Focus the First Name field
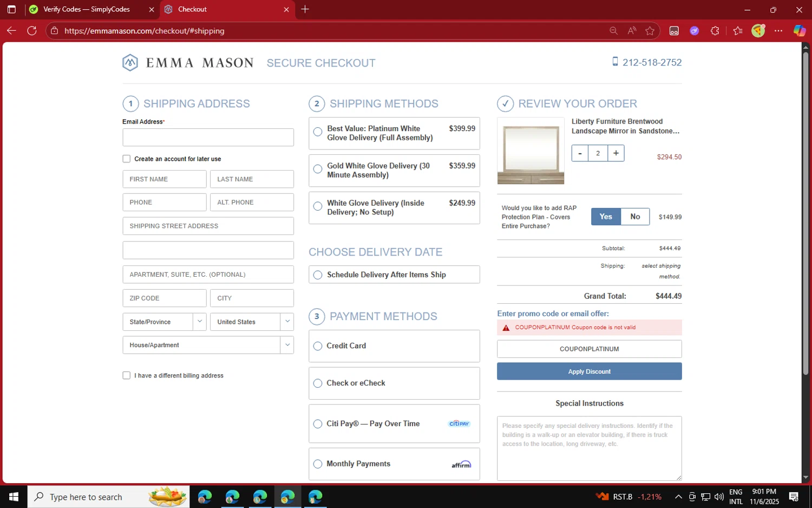 click(165, 179)
